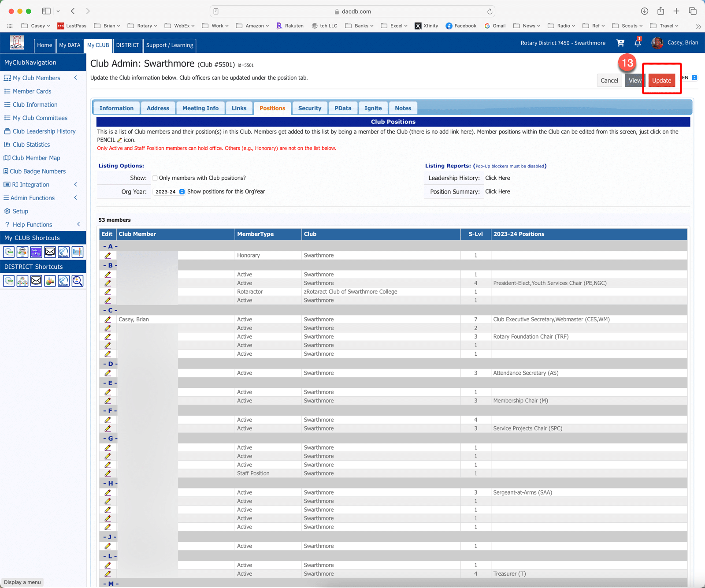705x588 pixels.
Task: Click the pencil icon for President-Elect row
Action: coord(108,283)
